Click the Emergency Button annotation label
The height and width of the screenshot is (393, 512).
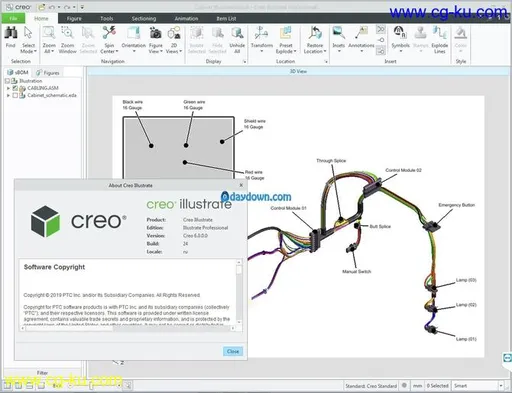coord(456,205)
